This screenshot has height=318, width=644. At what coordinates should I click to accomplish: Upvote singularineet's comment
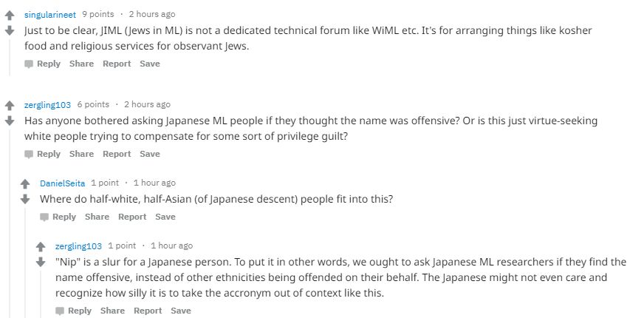(10, 16)
